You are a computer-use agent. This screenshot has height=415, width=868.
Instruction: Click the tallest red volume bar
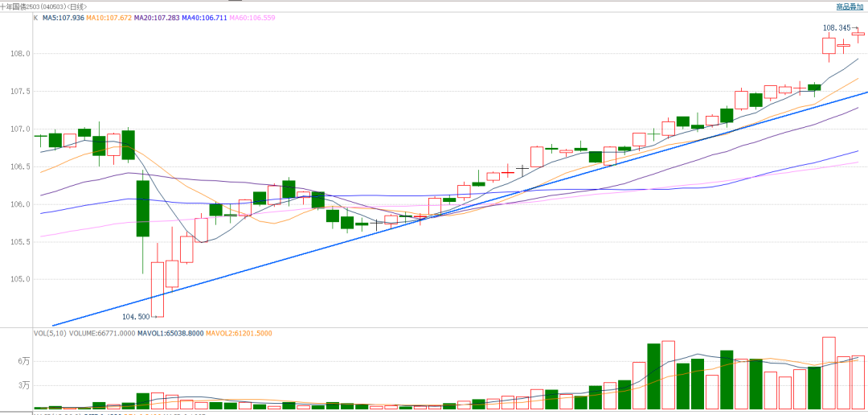(x=829, y=372)
